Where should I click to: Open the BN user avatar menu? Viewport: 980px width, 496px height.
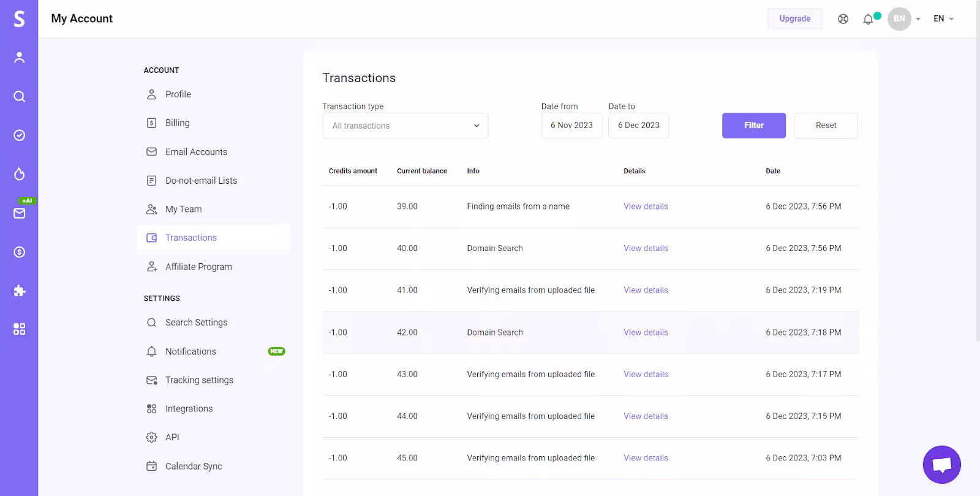[899, 19]
